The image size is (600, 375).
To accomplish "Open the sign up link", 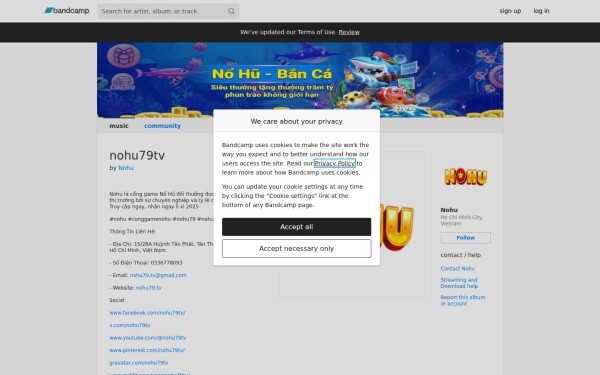I will (510, 11).
